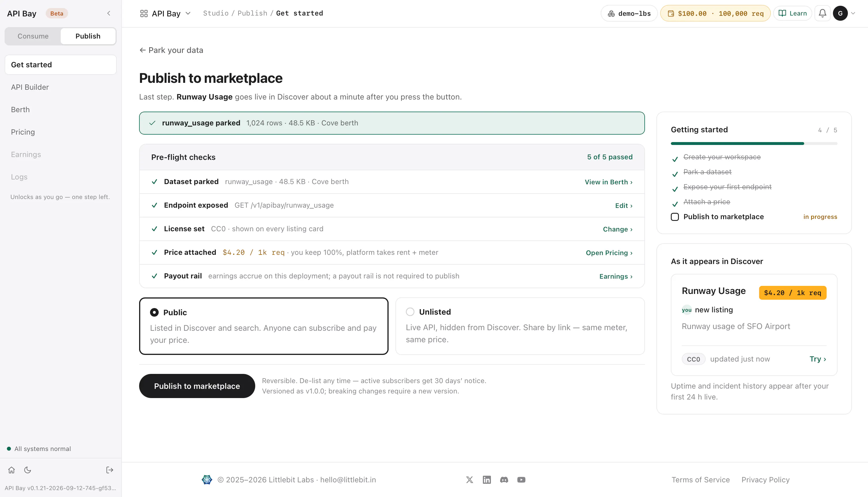
Task: Click the G user avatar
Action: (840, 13)
